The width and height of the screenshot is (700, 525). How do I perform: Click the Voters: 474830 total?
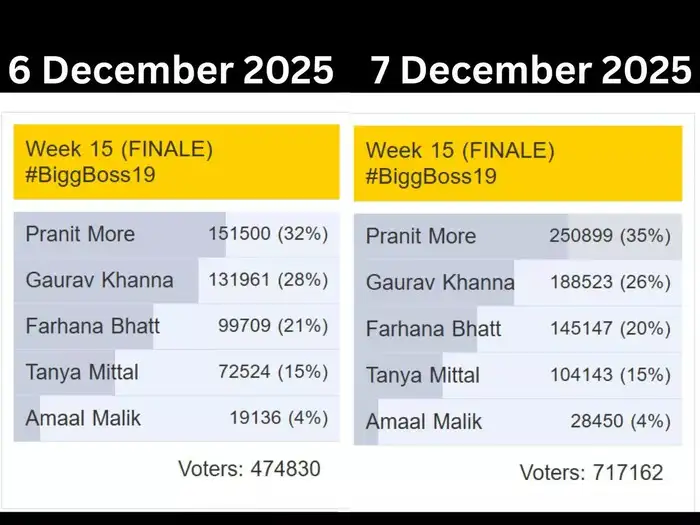(x=249, y=468)
